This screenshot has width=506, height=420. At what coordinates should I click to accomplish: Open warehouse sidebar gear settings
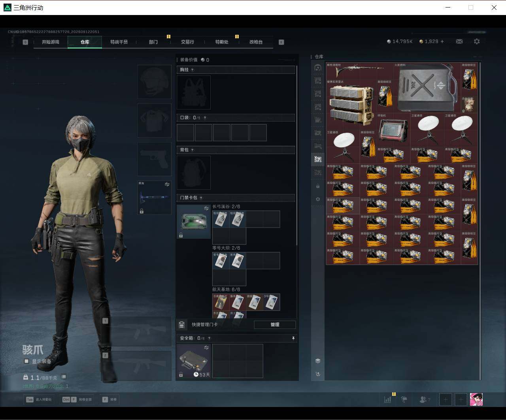click(317, 199)
